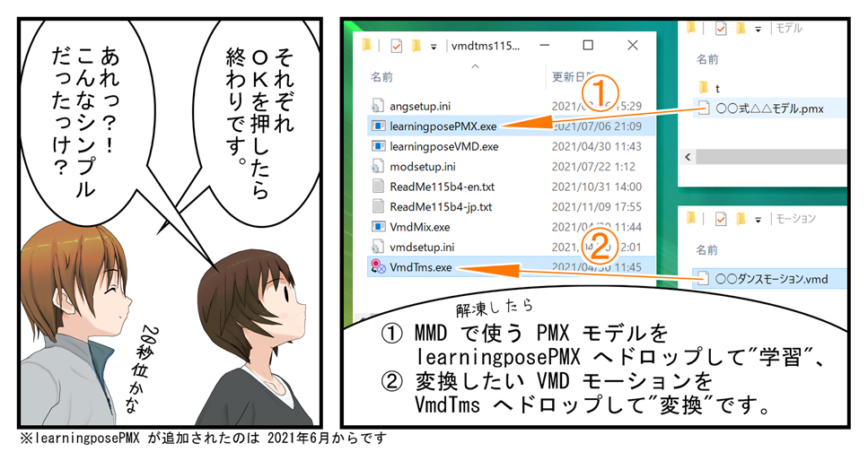Select the learningposePMX.exe file name

[443, 126]
